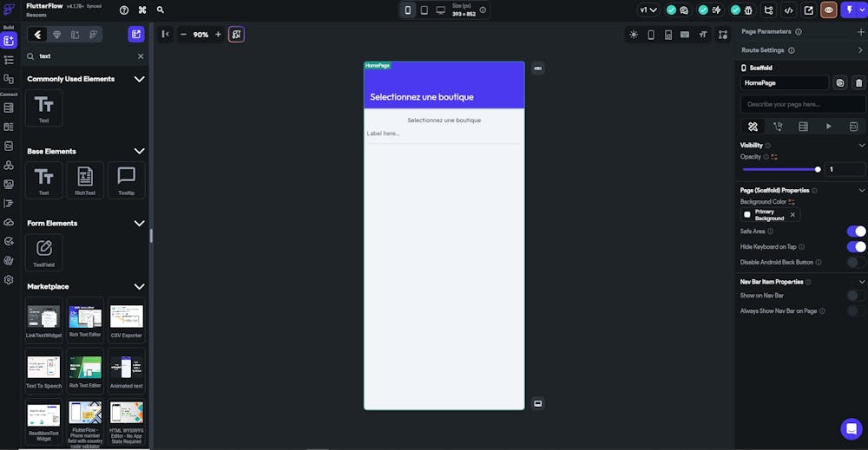The image size is (868, 450).
Task: Open ReadMoreText Widget marketplace item
Action: point(43,421)
